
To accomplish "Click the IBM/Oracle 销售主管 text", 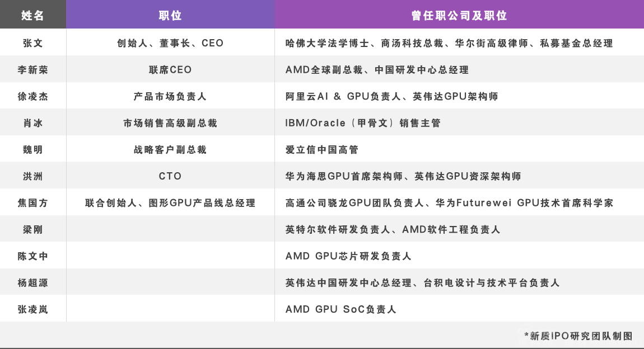I will (x=363, y=123).
